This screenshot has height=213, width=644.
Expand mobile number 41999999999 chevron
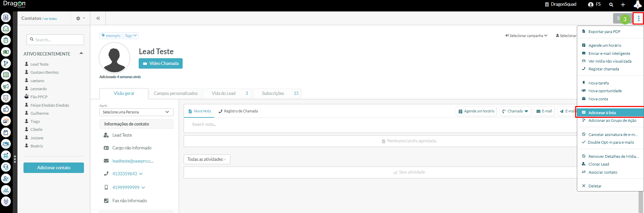click(x=143, y=188)
